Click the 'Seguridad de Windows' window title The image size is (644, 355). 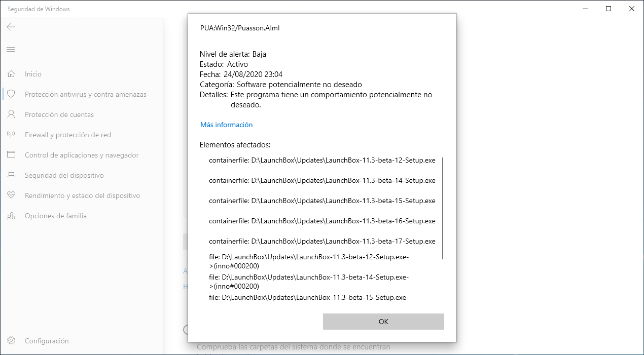pyautogui.click(x=39, y=9)
